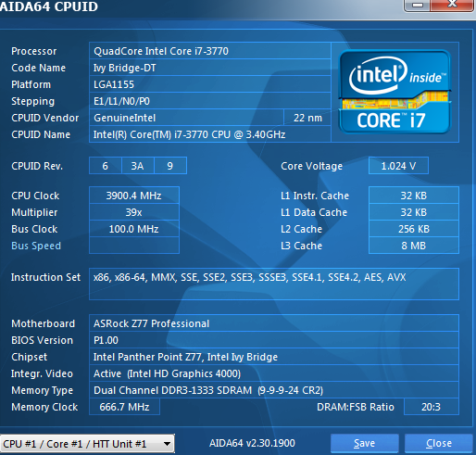Viewport: 476px width, 455px height.
Task: Click the Bus Speed label
Action: pyautogui.click(x=36, y=246)
